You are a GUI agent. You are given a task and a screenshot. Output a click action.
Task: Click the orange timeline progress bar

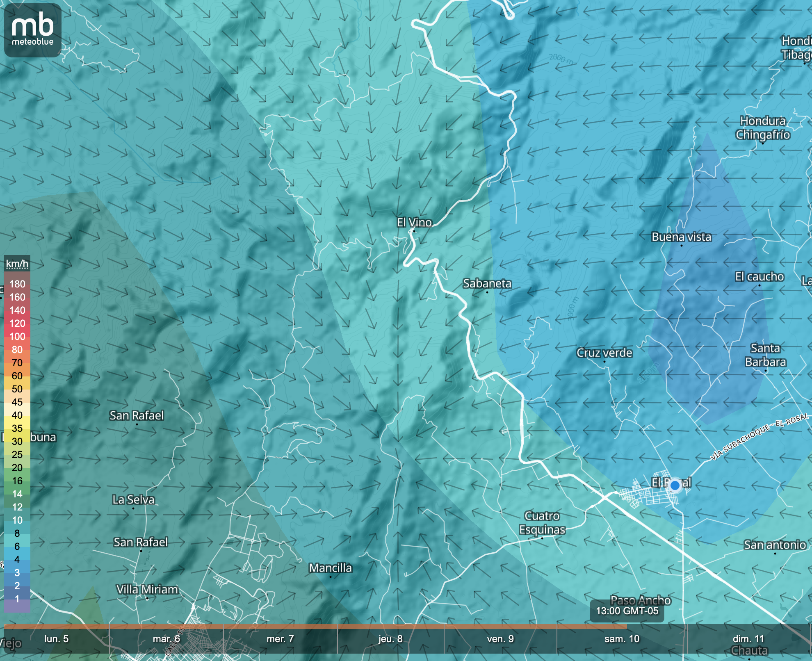pyautogui.click(x=315, y=626)
